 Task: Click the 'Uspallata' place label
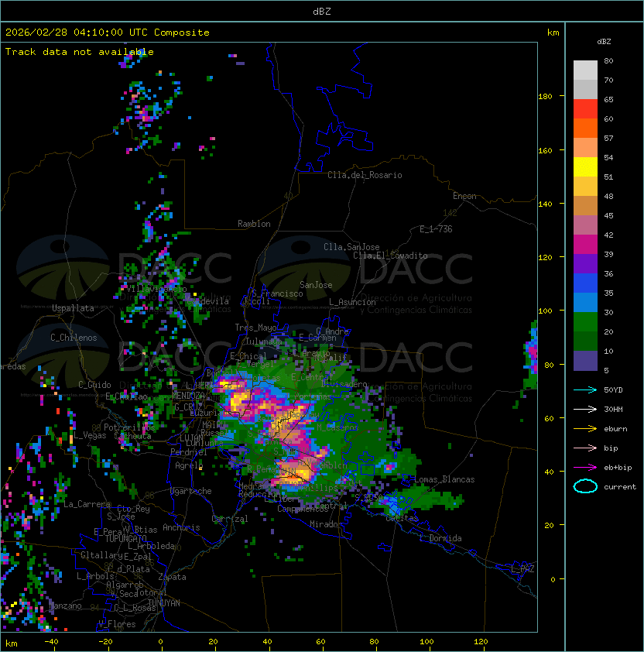coord(73,308)
